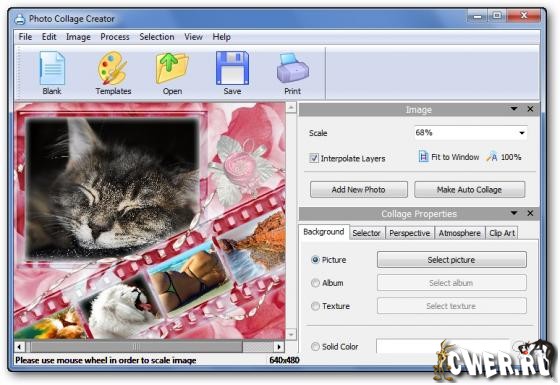Viewport: 560px width, 385px height.
Task: Close the Collage Properties panel
Action: pyautogui.click(x=530, y=213)
